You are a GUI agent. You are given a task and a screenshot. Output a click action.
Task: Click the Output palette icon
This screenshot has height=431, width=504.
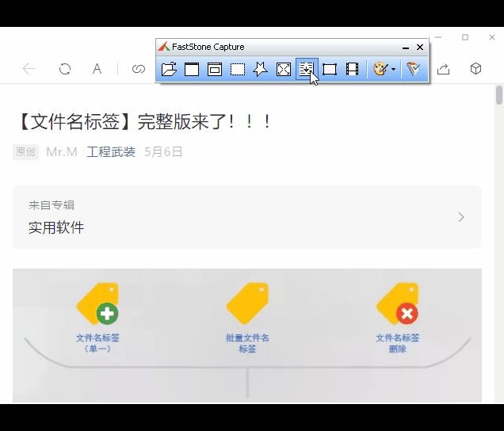pos(380,69)
